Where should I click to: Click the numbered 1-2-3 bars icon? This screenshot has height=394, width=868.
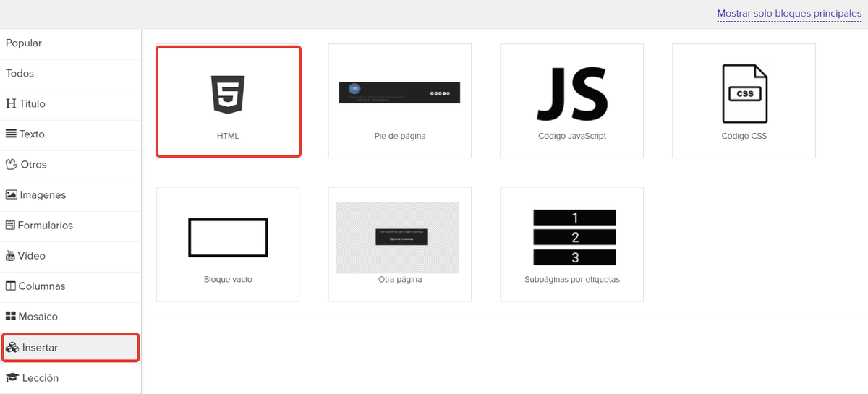click(574, 237)
